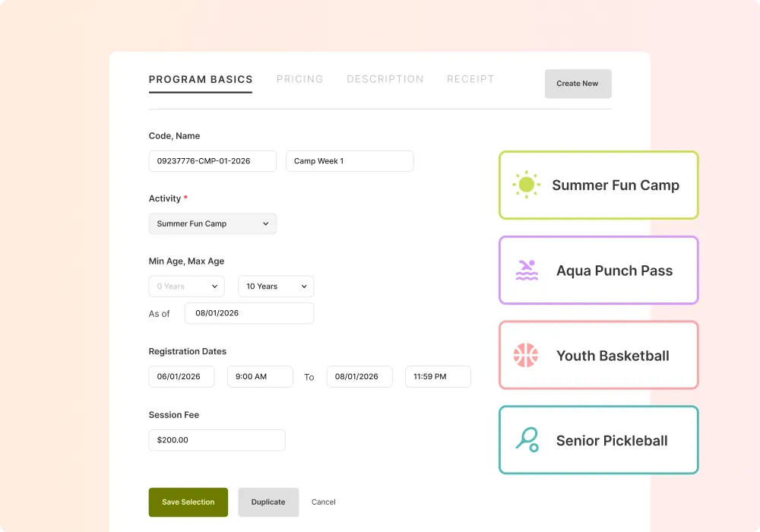Click the program code input field
Screen dimensions: 760x532
point(213,161)
